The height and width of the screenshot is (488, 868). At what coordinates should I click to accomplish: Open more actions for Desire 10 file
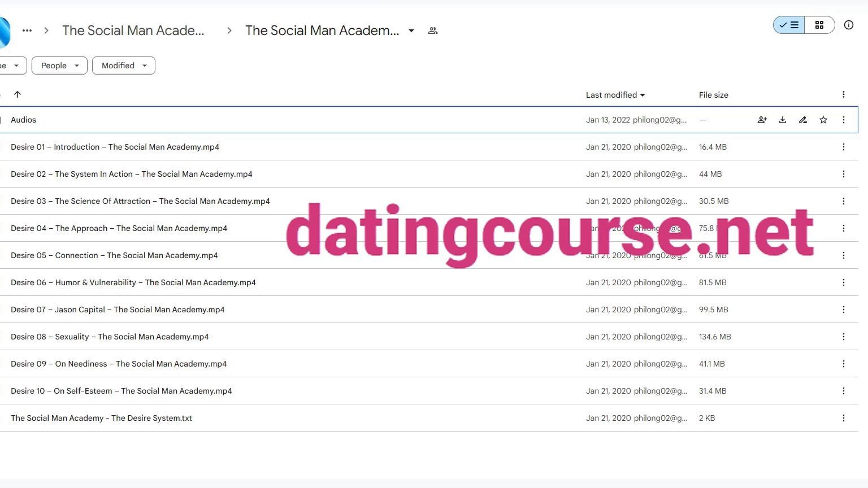(x=844, y=391)
